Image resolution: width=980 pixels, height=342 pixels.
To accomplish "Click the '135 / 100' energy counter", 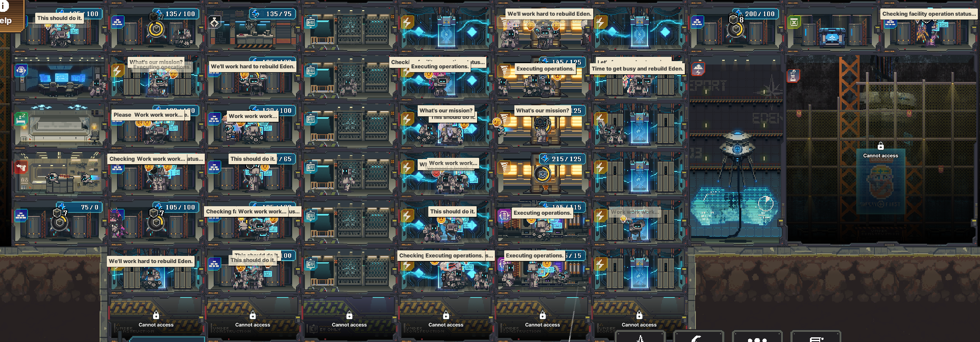I will click(176, 14).
